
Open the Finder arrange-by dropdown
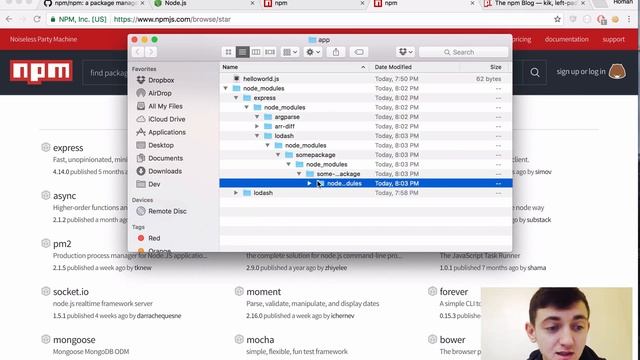[290, 52]
